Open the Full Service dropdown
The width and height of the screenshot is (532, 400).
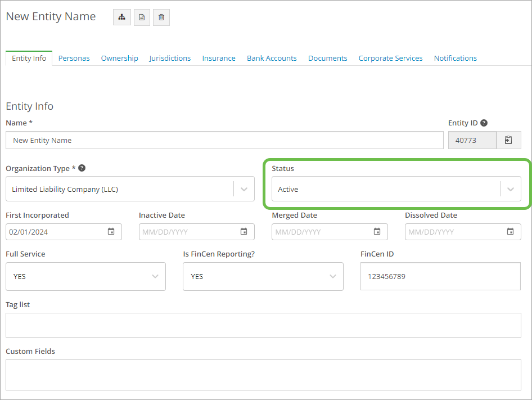pos(86,276)
